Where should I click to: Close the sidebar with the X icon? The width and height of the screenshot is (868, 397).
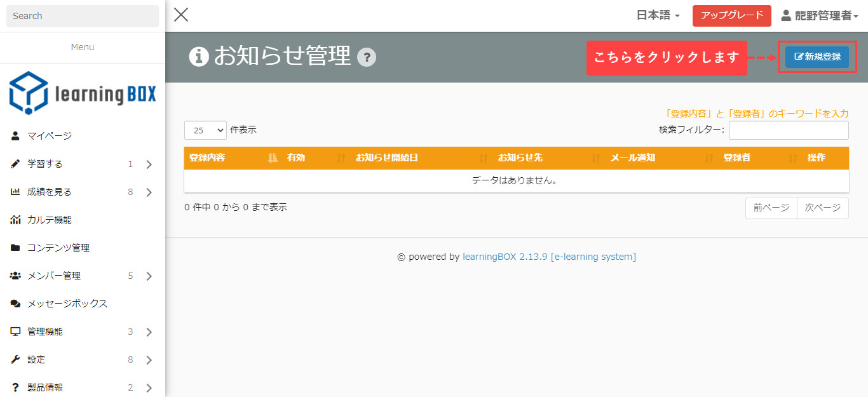[181, 15]
